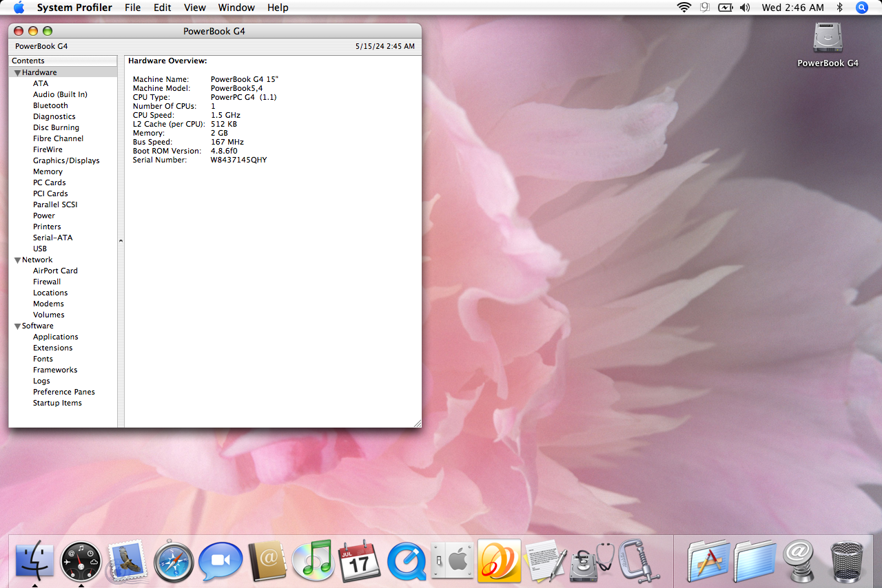Select ATA in the Contents list

(41, 83)
